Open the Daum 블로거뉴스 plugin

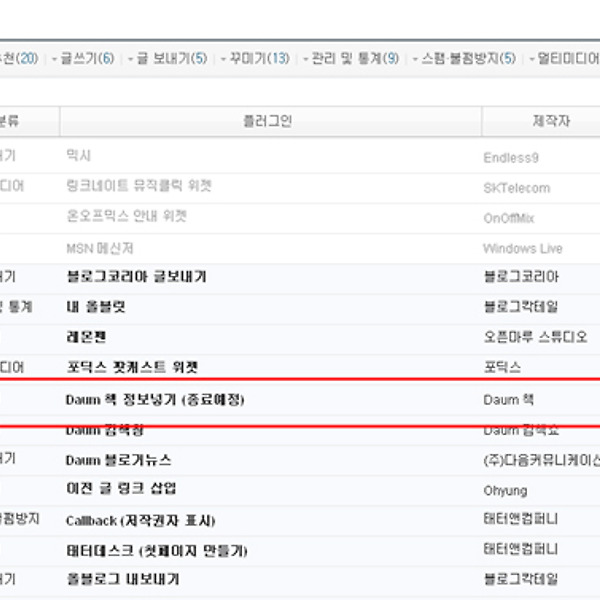(x=118, y=460)
